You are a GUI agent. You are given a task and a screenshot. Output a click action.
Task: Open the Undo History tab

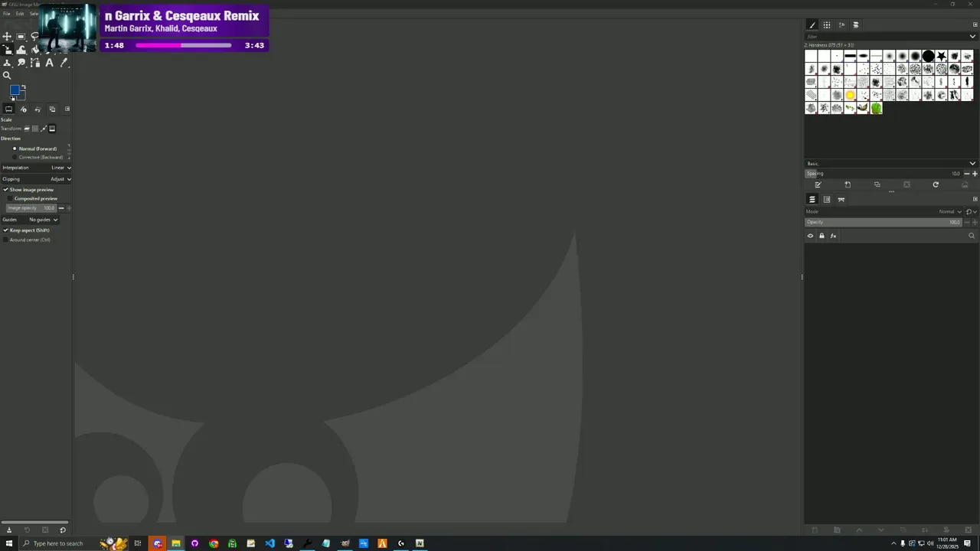pos(38,109)
